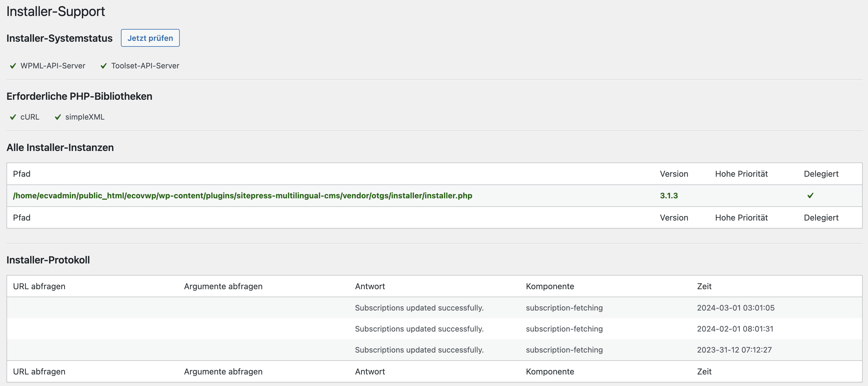Click subscription-fetching in the 2024-03-01 row
Screen dimensions: 868x386
564,308
